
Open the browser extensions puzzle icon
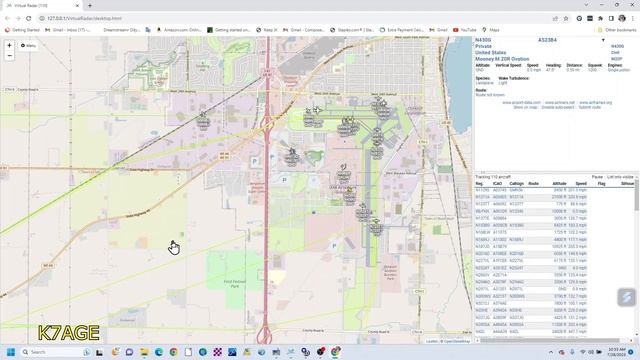click(600, 18)
